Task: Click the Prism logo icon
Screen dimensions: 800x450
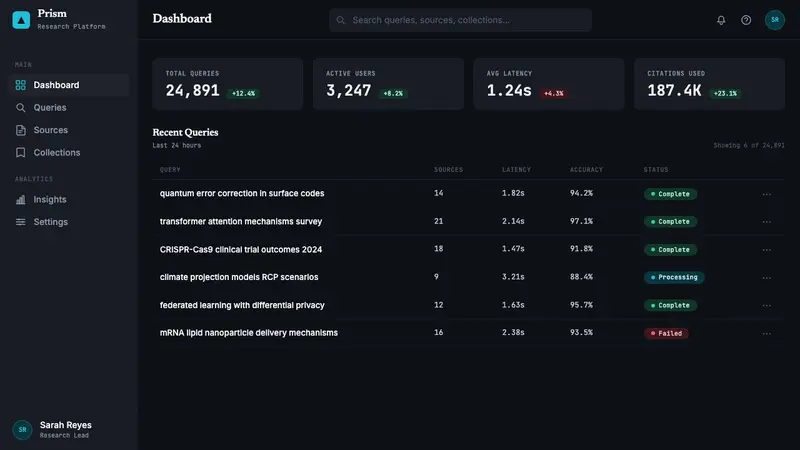Action: point(21,20)
